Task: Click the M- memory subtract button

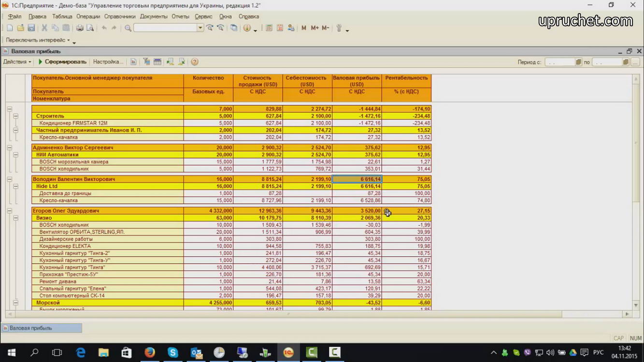Action: (x=325, y=28)
